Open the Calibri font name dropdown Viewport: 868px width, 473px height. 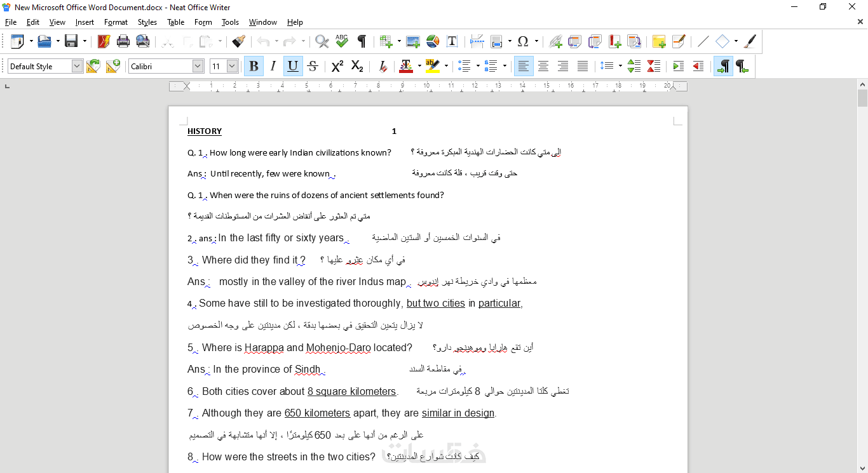[198, 66]
